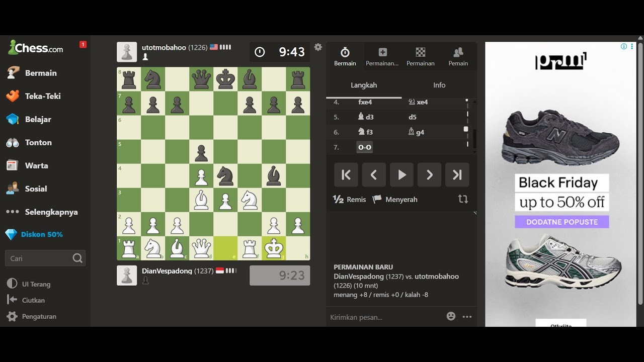Click white rook on f1

(250, 248)
